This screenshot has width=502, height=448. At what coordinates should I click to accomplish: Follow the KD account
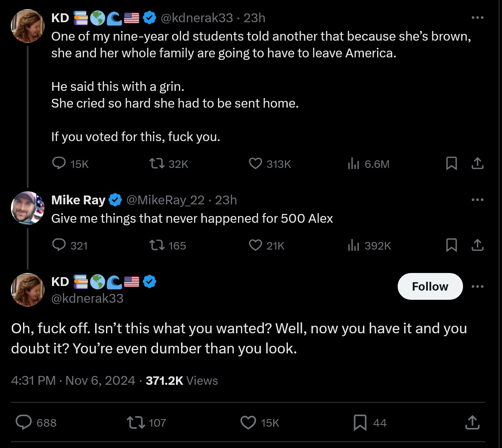tap(430, 286)
